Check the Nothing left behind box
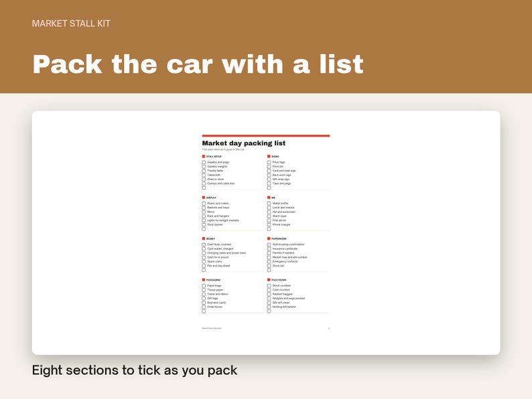 click(x=269, y=307)
